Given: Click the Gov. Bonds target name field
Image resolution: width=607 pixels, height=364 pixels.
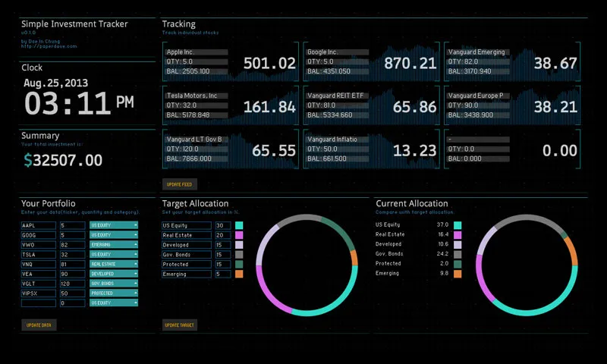Looking at the screenshot, I should 187,254.
